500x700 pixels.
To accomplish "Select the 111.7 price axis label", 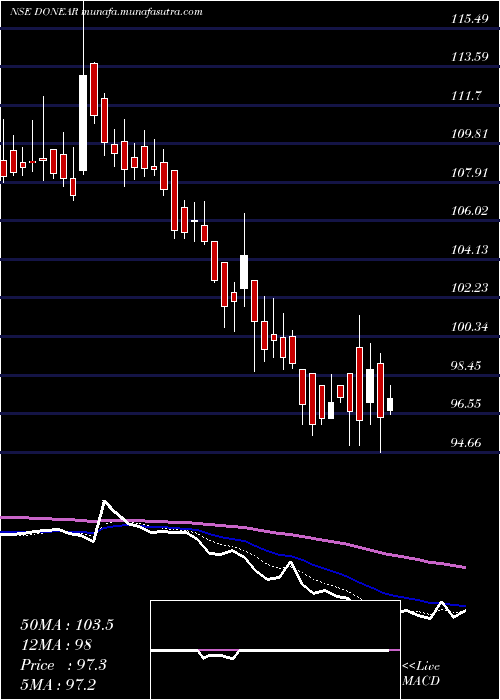I will click(x=467, y=95).
